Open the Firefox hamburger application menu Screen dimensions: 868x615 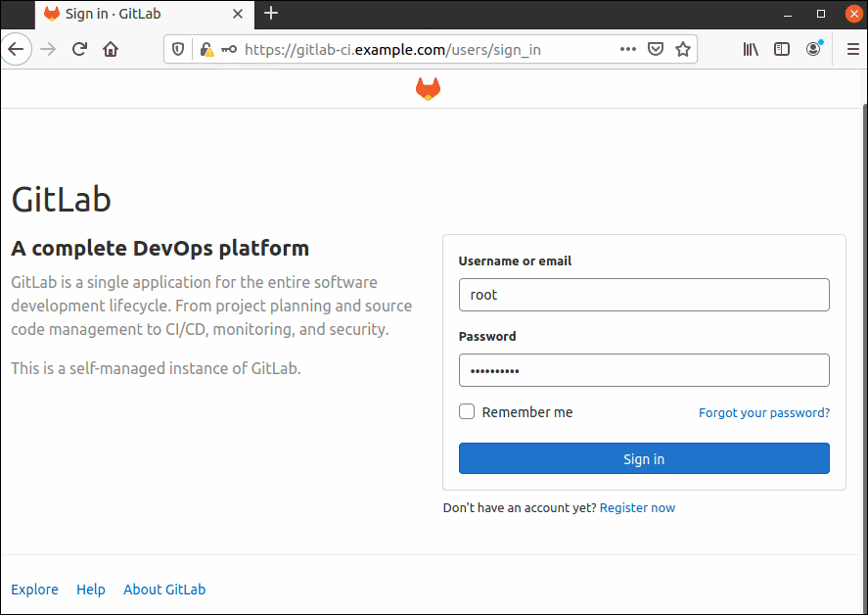853,49
